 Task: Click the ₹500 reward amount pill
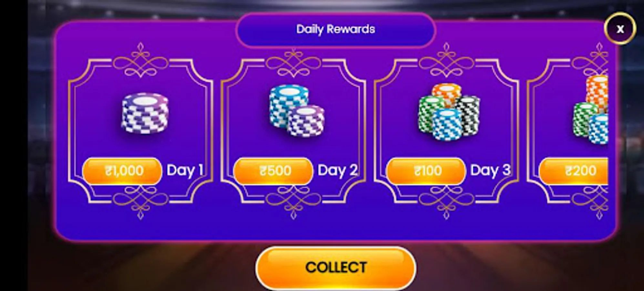pos(273,171)
